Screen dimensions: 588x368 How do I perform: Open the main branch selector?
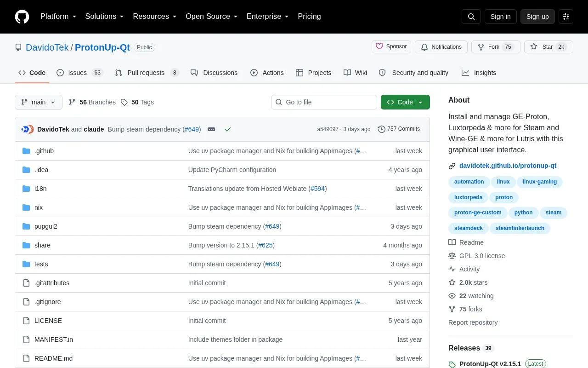[x=39, y=102]
